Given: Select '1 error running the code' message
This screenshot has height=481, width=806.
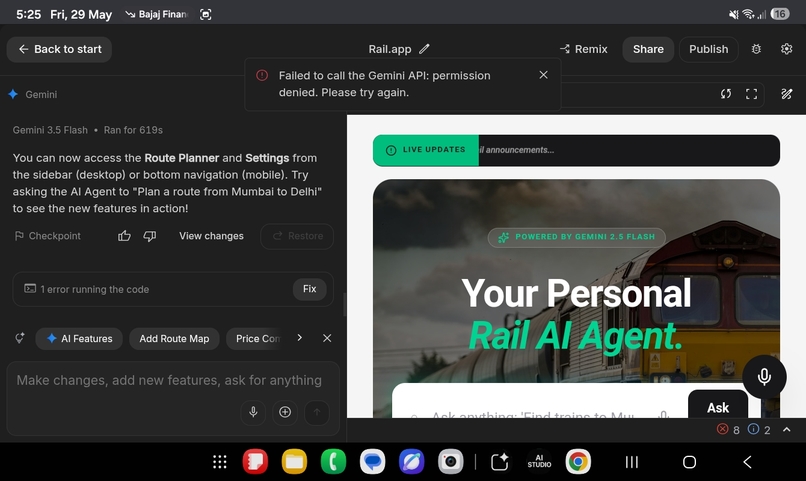Looking at the screenshot, I should click(95, 289).
